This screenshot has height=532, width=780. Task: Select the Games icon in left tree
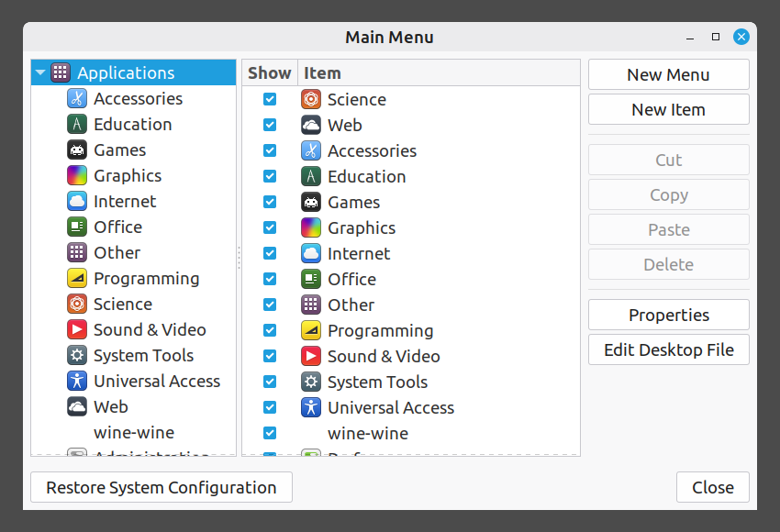77,150
